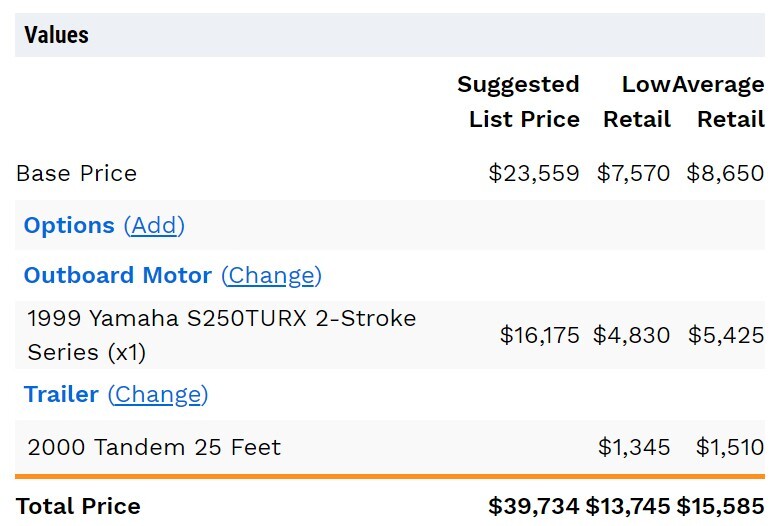This screenshot has height=526, width=776.
Task: Click the Add link beside Options
Action: [154, 226]
